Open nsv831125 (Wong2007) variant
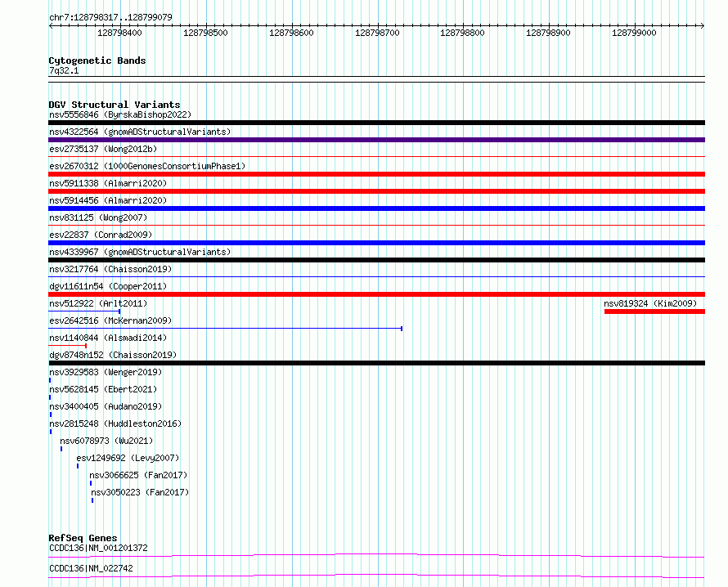 click(98, 217)
